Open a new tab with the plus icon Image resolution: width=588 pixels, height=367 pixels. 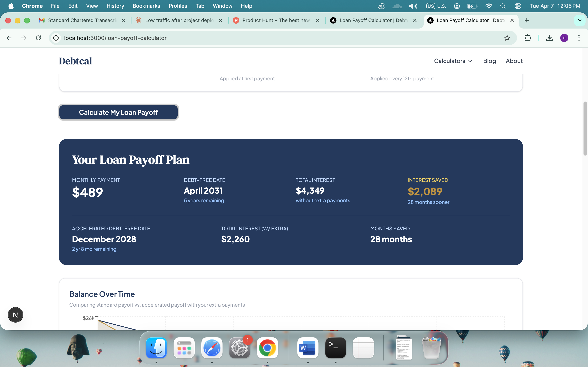coord(527,20)
